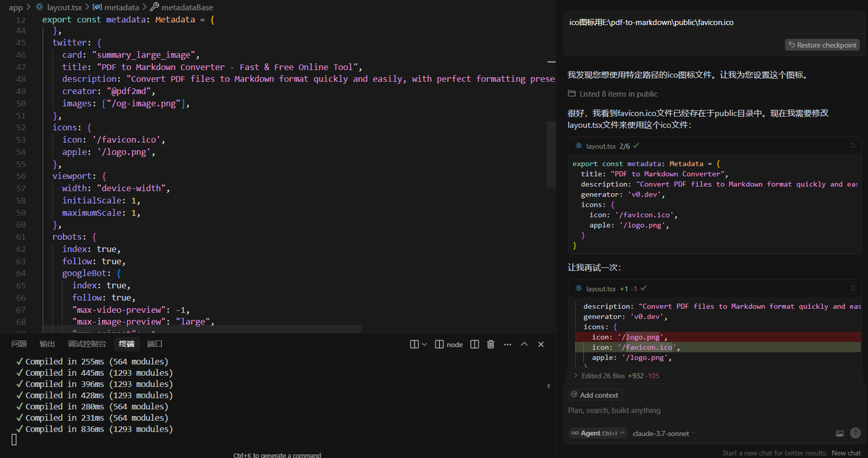Click the folder icon beside Listed 8 items

click(572, 94)
